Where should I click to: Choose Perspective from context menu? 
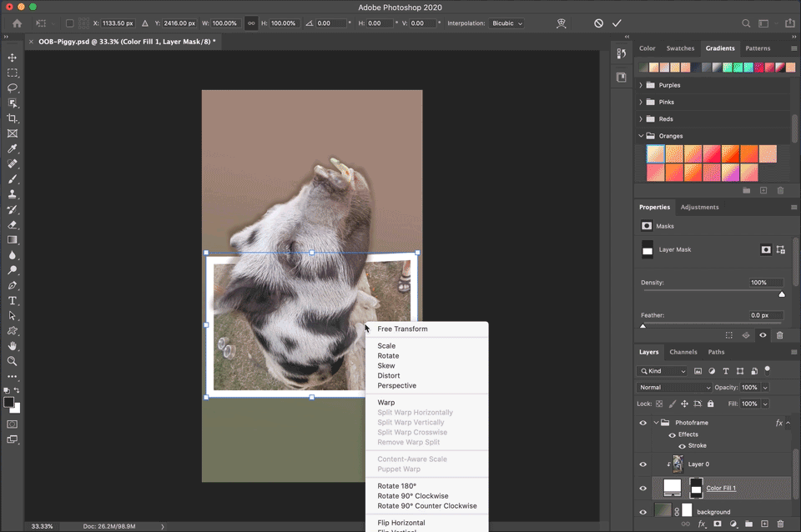pyautogui.click(x=397, y=385)
